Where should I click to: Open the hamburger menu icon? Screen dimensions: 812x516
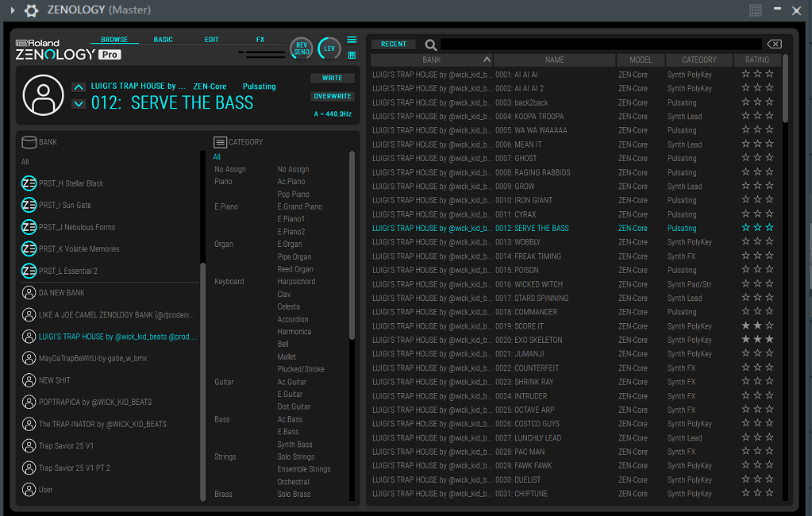click(352, 40)
